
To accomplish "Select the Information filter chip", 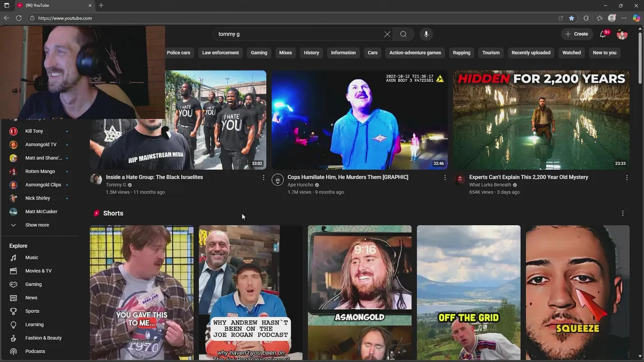I will pyautogui.click(x=343, y=53).
